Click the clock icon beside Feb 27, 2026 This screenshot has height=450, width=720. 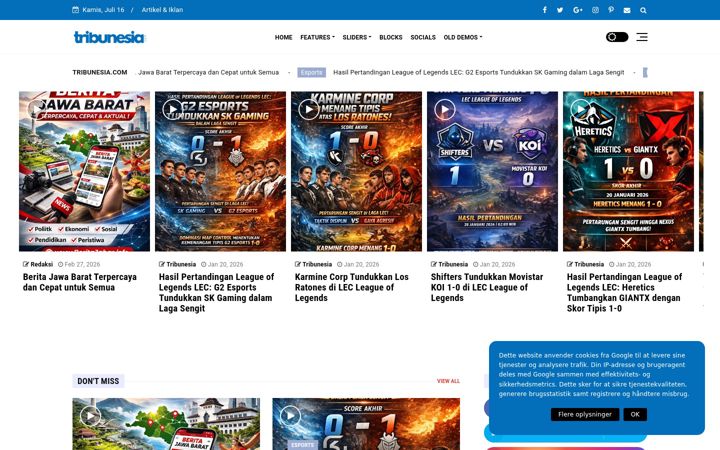click(60, 264)
